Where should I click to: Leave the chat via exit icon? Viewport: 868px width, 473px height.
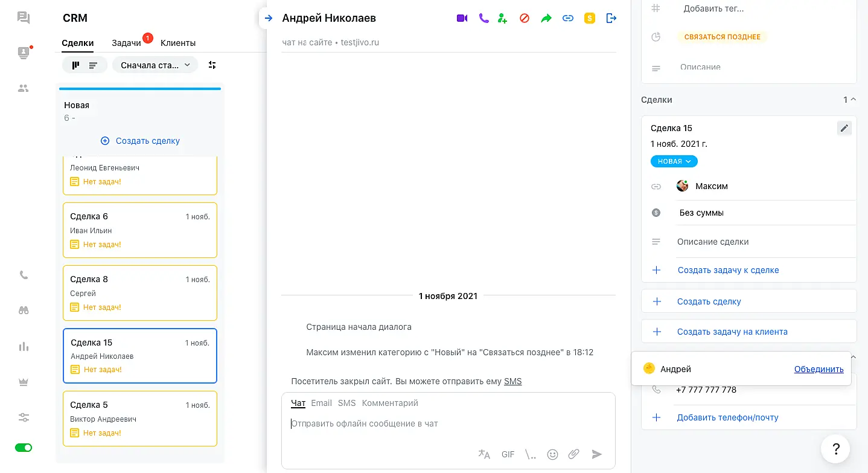(x=611, y=18)
